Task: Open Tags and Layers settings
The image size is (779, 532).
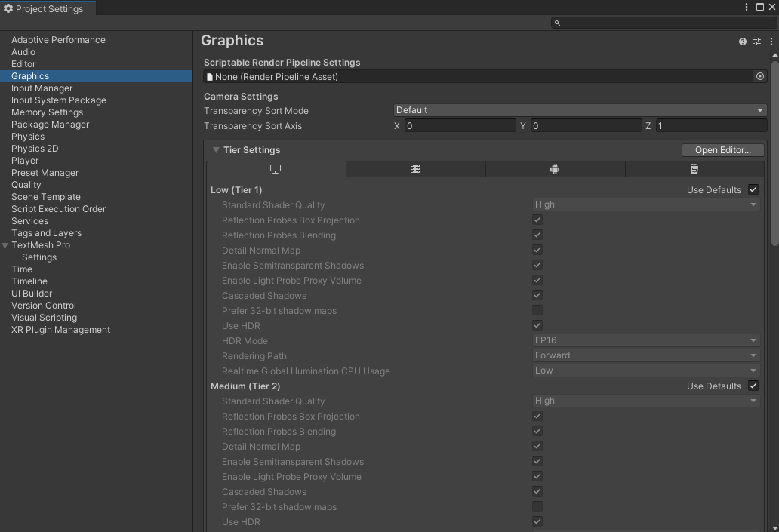Action: tap(46, 233)
